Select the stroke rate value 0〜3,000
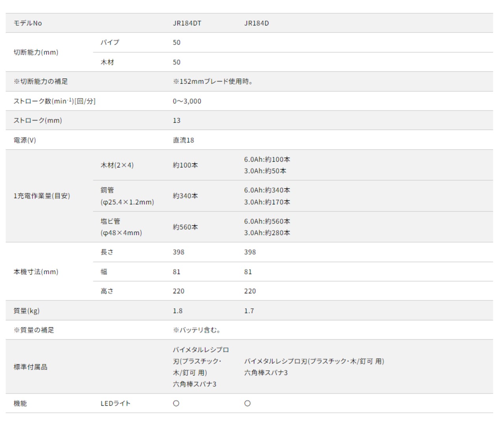 187,101
